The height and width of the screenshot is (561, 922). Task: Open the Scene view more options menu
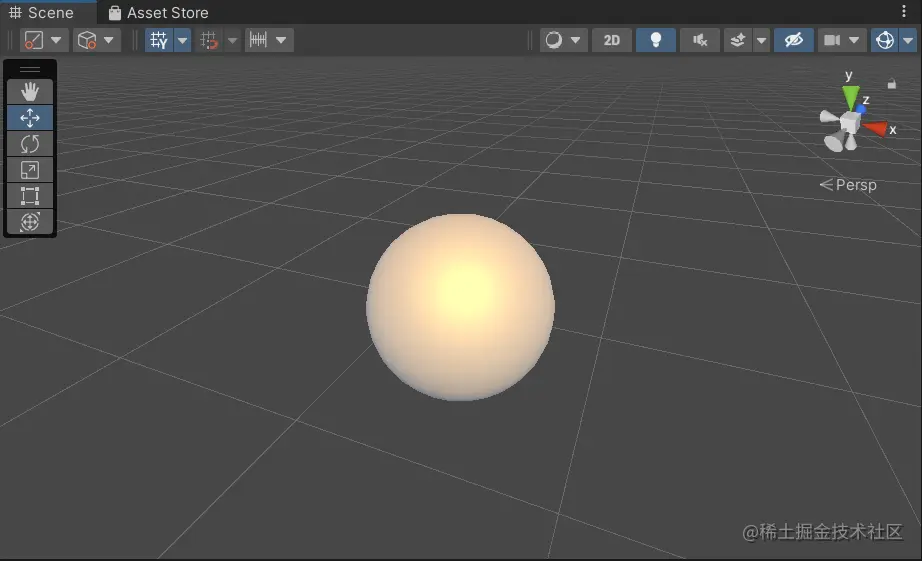click(904, 11)
